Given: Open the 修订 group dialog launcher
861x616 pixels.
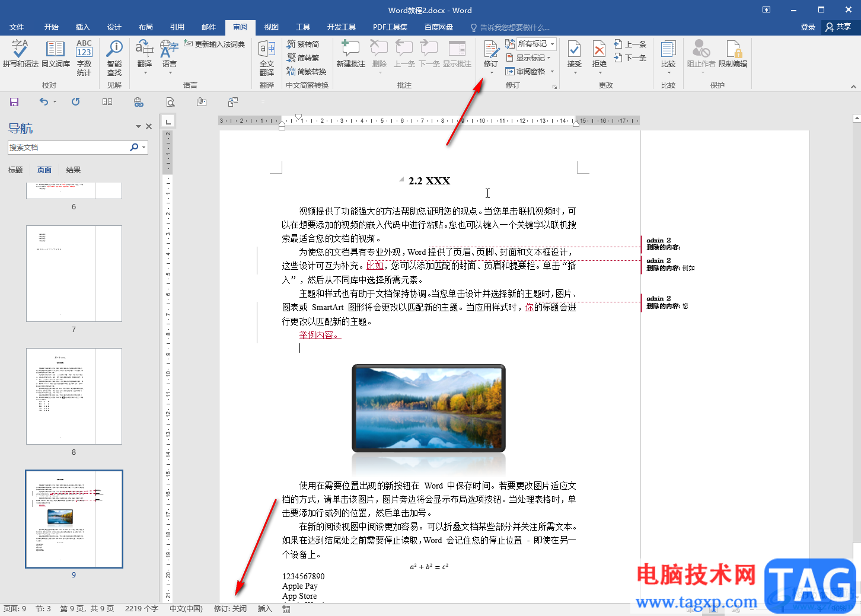Looking at the screenshot, I should (x=555, y=87).
